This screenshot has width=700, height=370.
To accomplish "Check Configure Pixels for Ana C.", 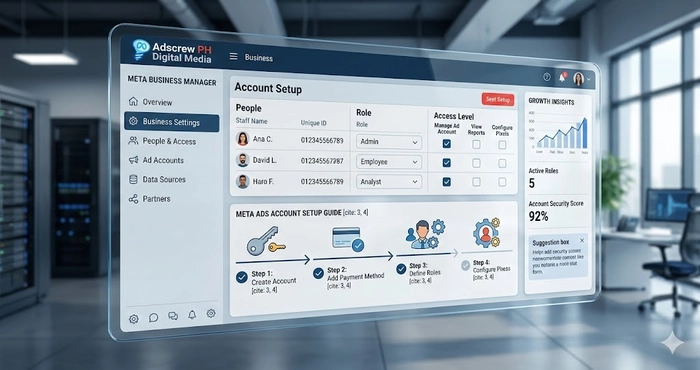I will [502, 145].
